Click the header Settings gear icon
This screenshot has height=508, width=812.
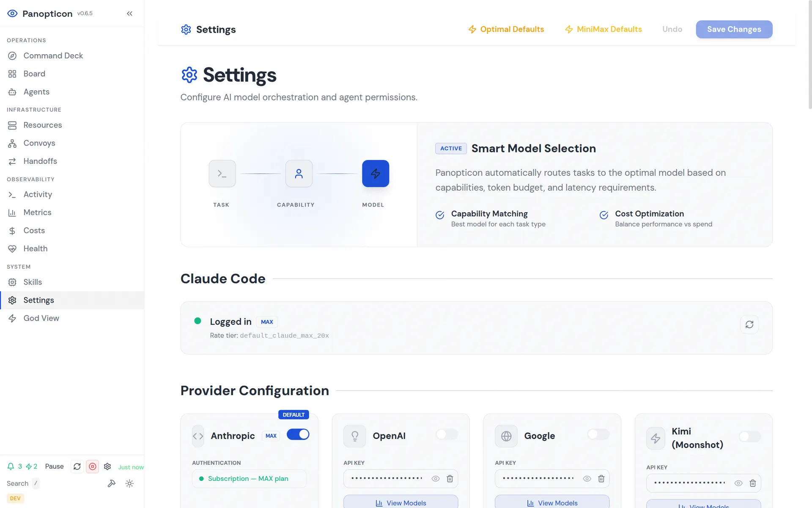pyautogui.click(x=186, y=29)
